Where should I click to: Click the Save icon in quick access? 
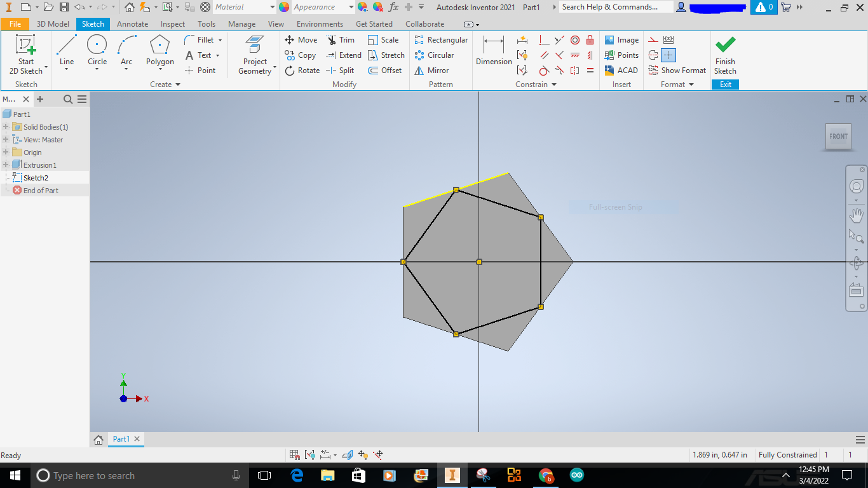(64, 7)
